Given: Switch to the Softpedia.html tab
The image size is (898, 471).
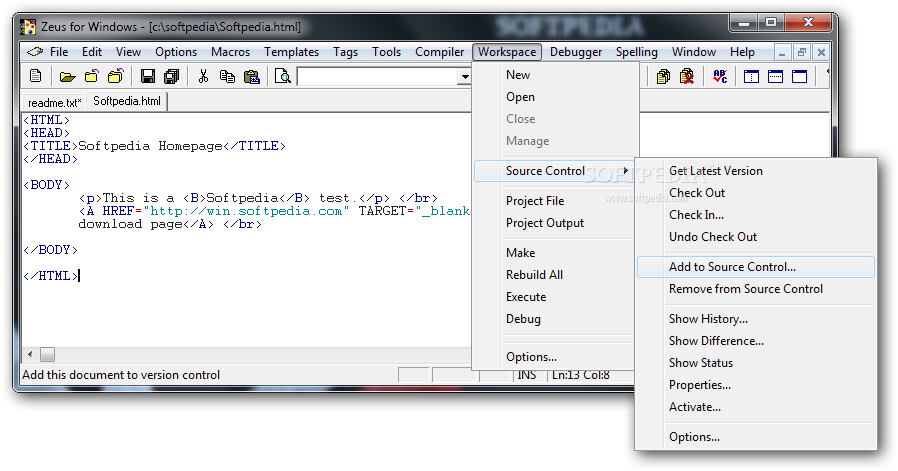Looking at the screenshot, I should click(127, 101).
